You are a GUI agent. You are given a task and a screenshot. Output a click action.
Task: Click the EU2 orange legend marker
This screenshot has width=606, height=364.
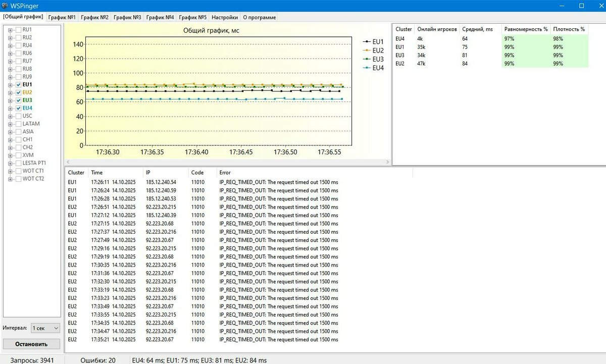click(x=367, y=50)
